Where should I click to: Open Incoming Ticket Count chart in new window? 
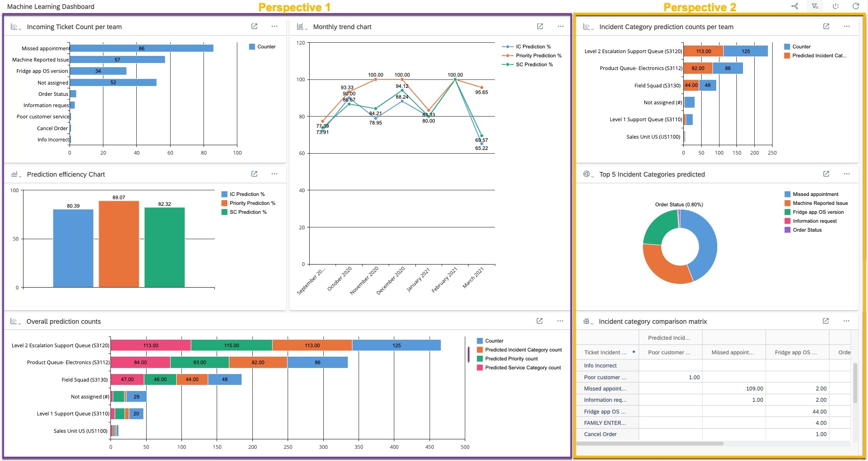click(254, 26)
